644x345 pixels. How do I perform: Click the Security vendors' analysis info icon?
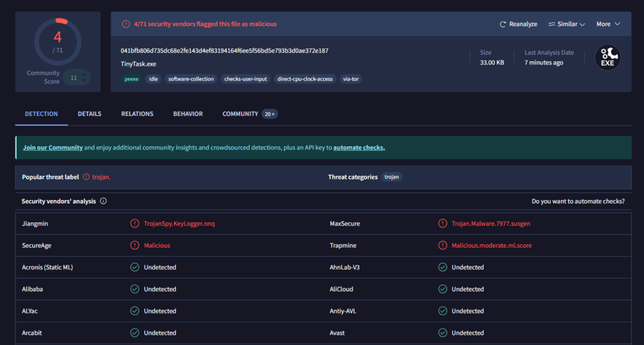[104, 201]
